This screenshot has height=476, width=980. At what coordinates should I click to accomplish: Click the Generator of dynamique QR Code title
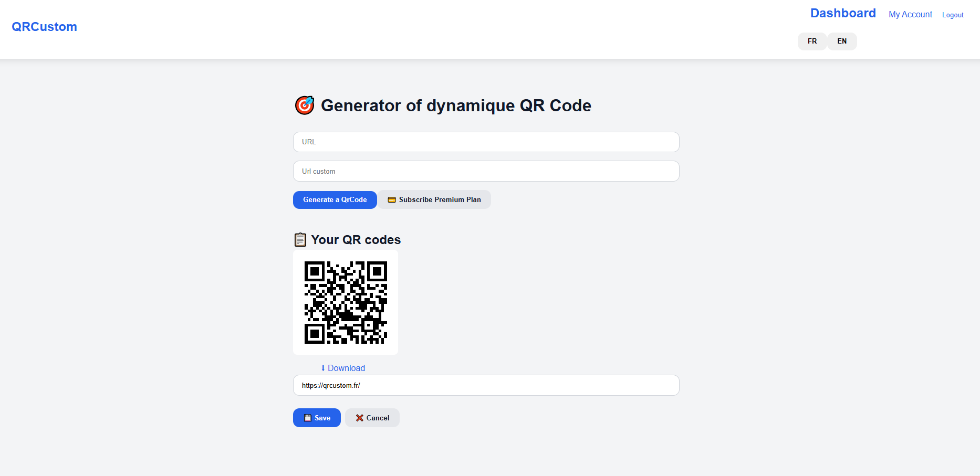(x=456, y=105)
